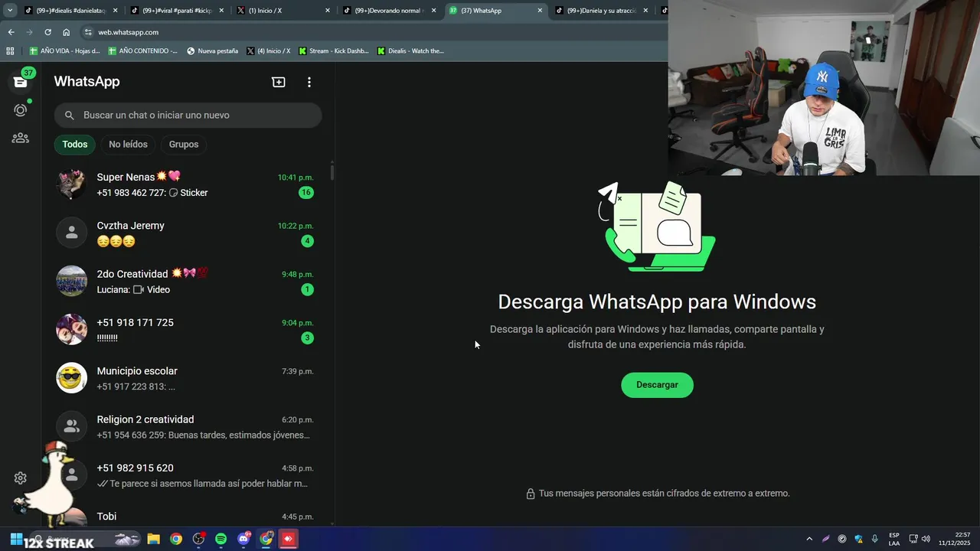
Task: Open AnyDesk red icon in taskbar
Action: tap(288, 539)
